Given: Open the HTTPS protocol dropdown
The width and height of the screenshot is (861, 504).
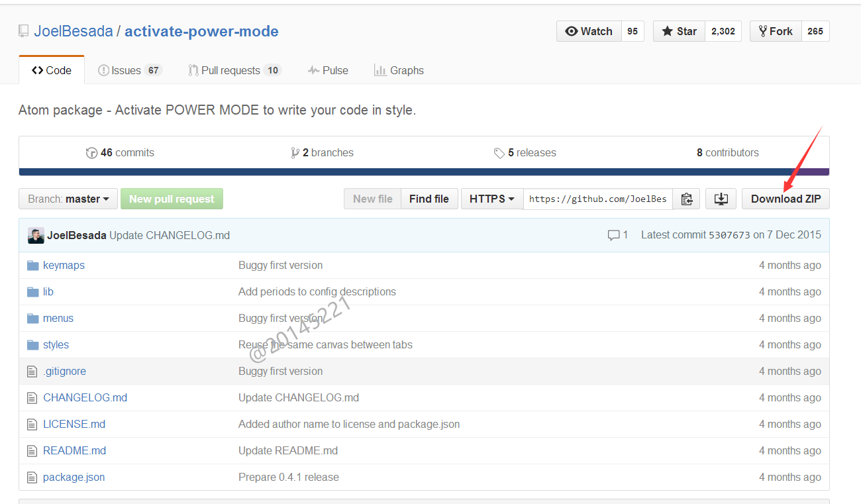Looking at the screenshot, I should (492, 199).
